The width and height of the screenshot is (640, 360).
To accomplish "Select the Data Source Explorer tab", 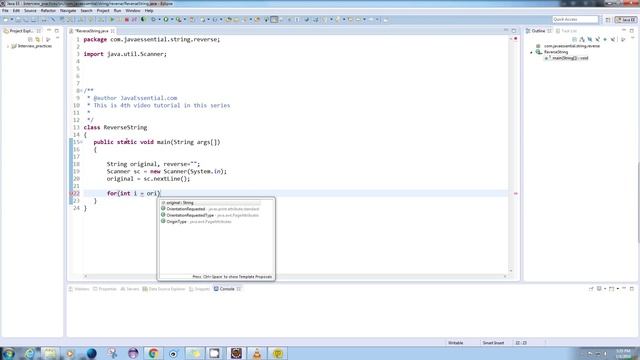I will point(164,289).
